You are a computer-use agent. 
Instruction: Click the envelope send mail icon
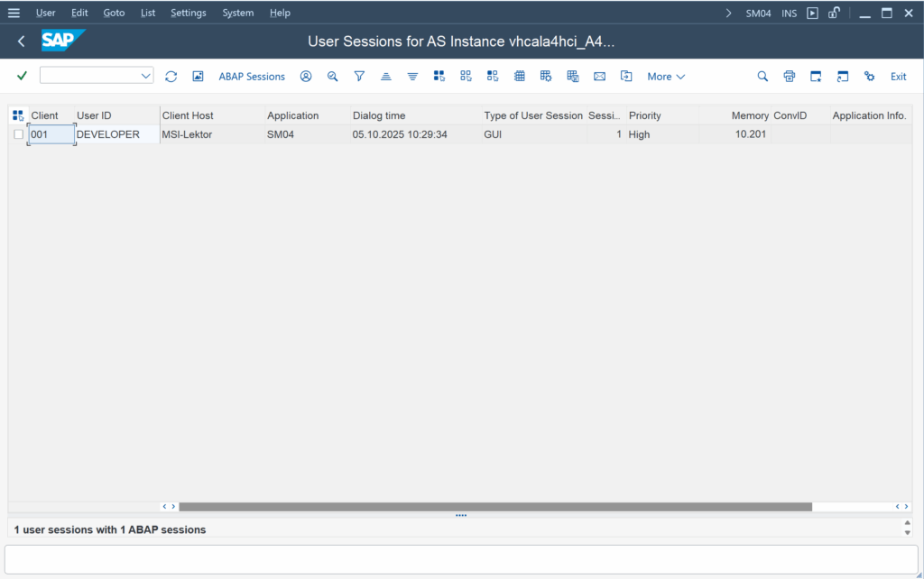tap(599, 77)
